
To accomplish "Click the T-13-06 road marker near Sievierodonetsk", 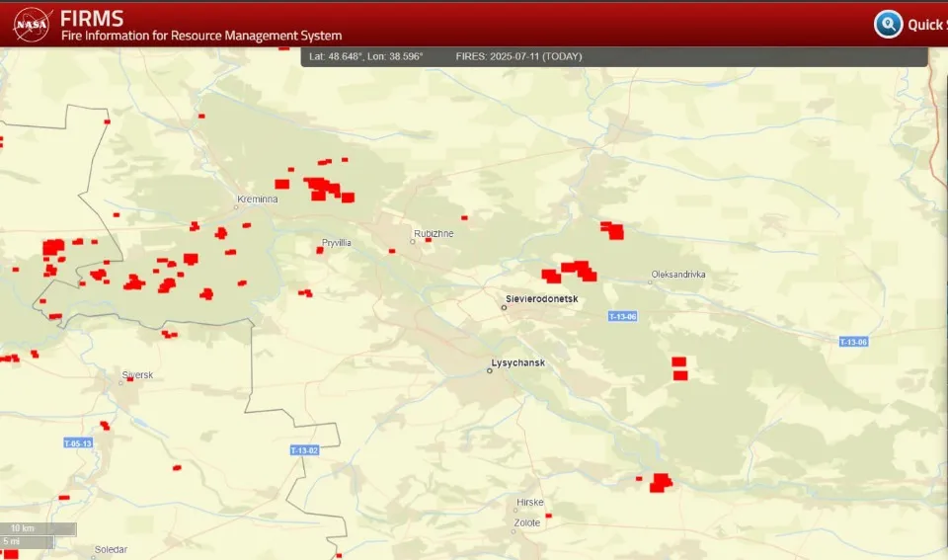I will point(622,316).
